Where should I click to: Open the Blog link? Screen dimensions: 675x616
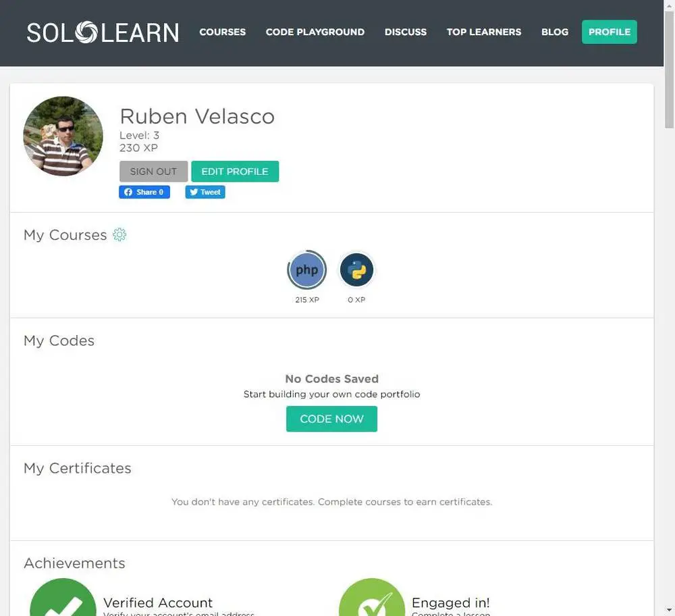pos(554,32)
